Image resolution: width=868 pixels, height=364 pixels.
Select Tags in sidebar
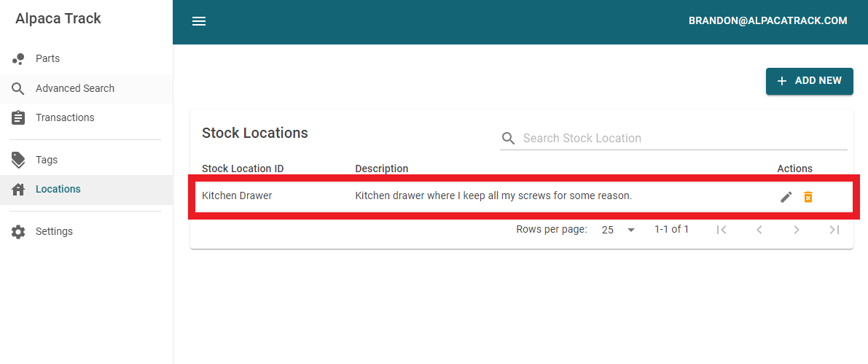(x=47, y=160)
